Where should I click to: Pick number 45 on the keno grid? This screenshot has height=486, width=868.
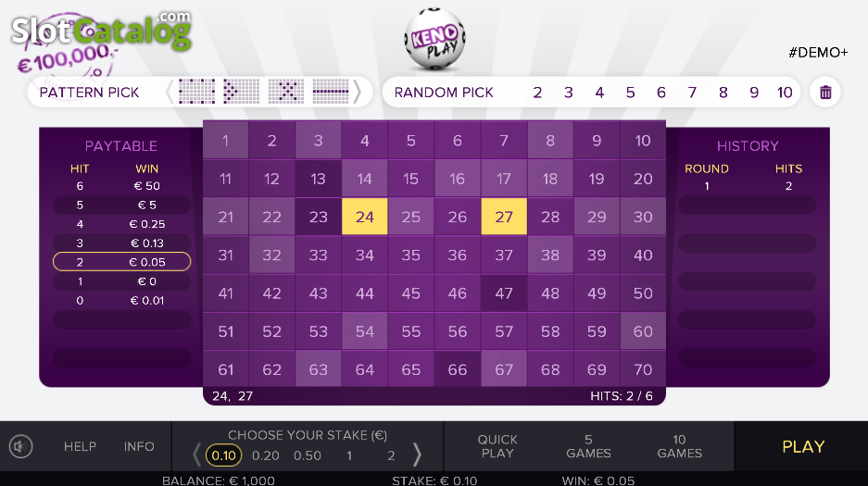coord(410,293)
